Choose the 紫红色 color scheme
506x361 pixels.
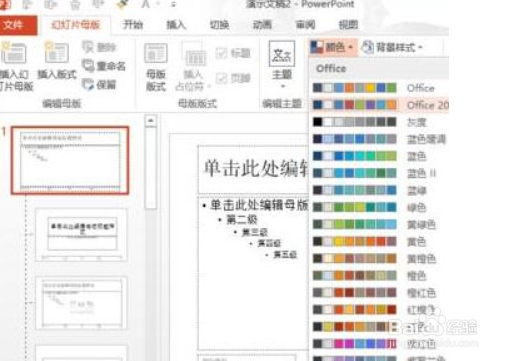380,344
